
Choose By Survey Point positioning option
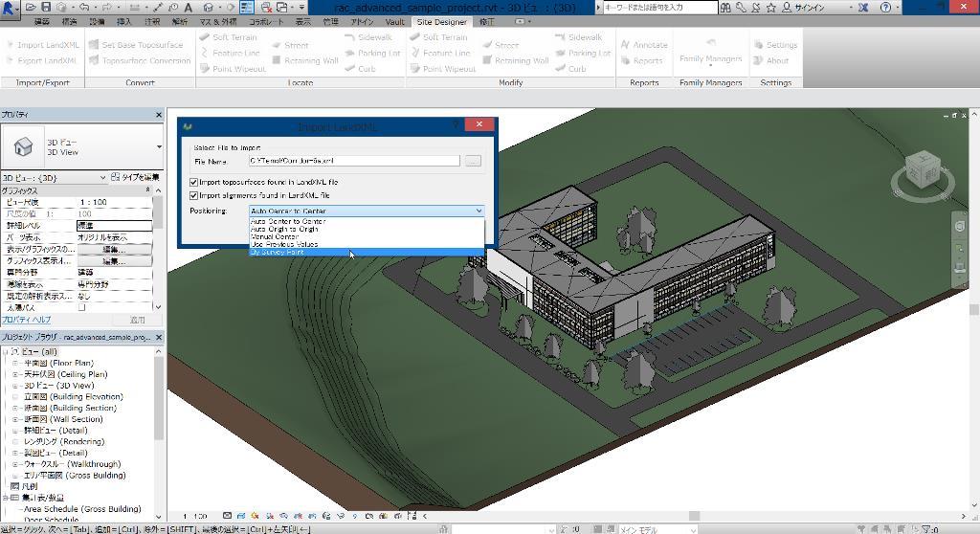click(x=278, y=253)
